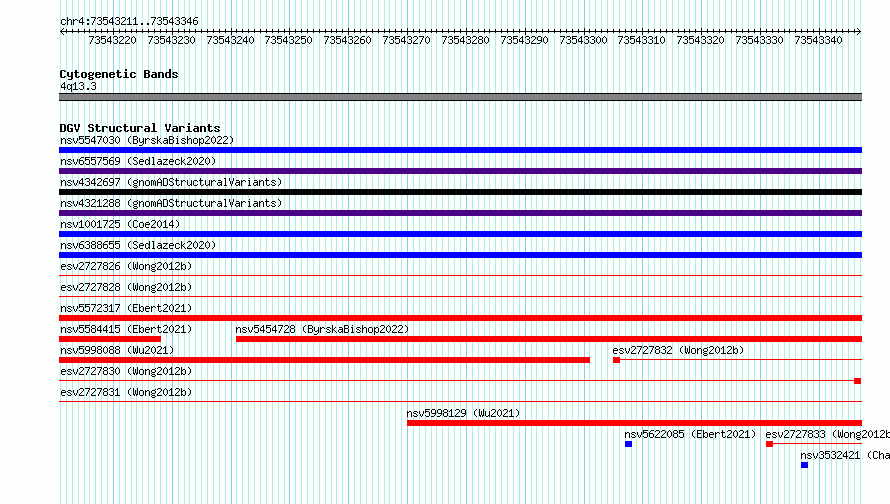The width and height of the screenshot is (890, 504).
Task: Click the Cytogenetic Bands track title
Action: [x=119, y=74]
